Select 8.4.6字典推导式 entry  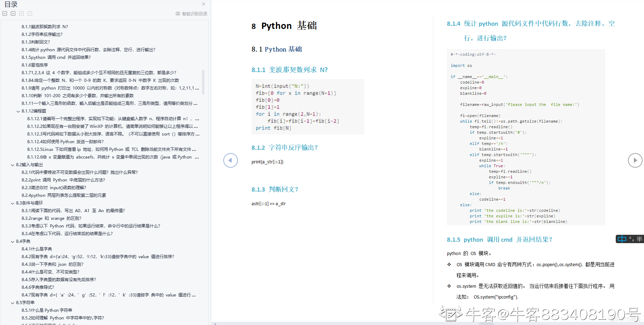(x=38, y=287)
